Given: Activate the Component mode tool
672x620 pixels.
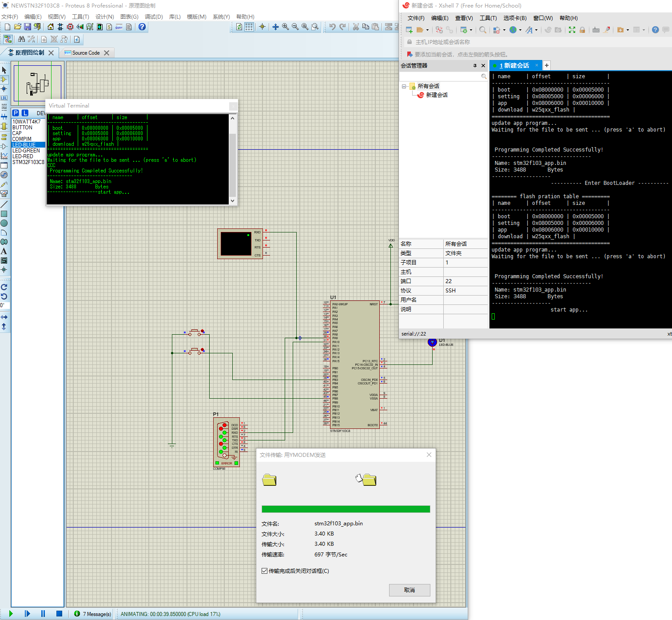Looking at the screenshot, I should (x=4, y=80).
